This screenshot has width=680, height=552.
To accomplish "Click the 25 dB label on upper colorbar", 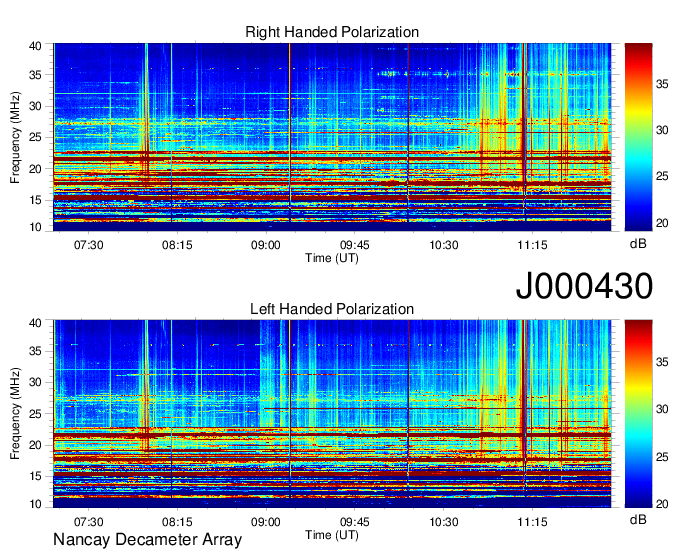I will click(662, 176).
